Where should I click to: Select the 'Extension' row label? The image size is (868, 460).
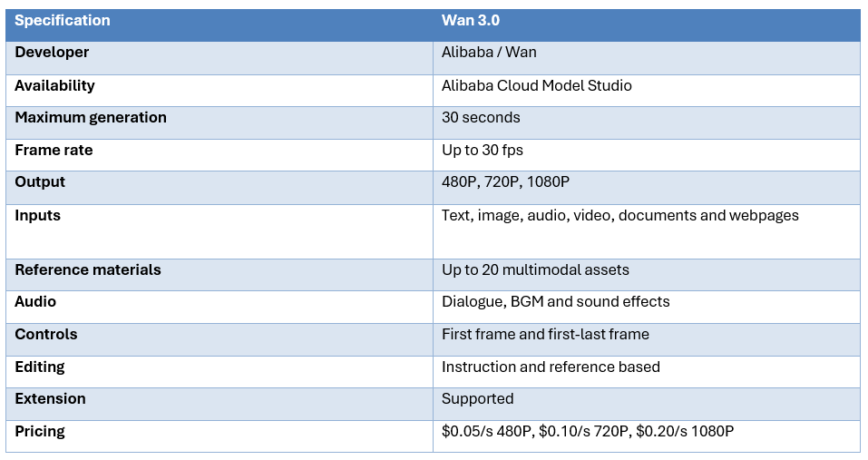click(50, 398)
